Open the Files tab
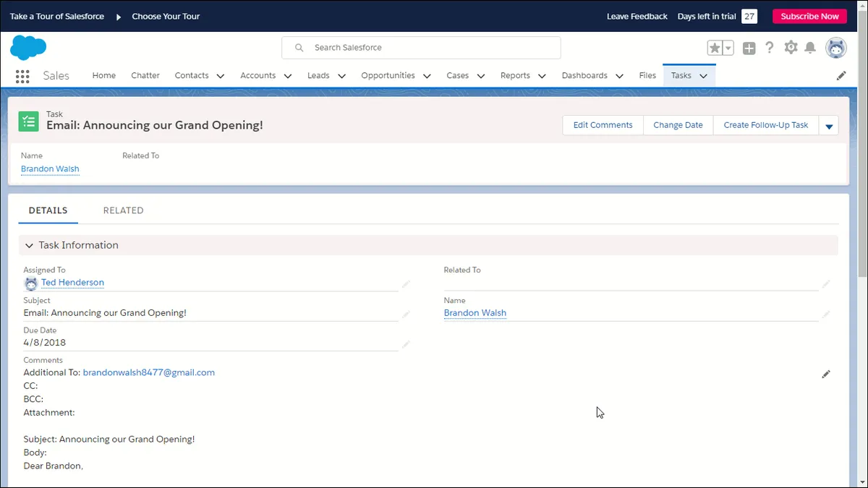 click(647, 75)
